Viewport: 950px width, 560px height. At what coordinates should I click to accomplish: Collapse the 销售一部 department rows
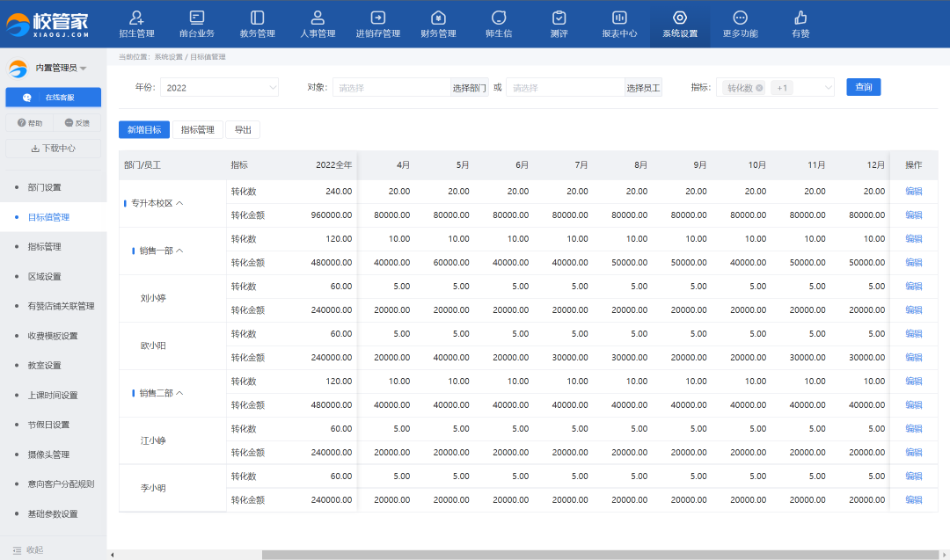pyautogui.click(x=180, y=251)
